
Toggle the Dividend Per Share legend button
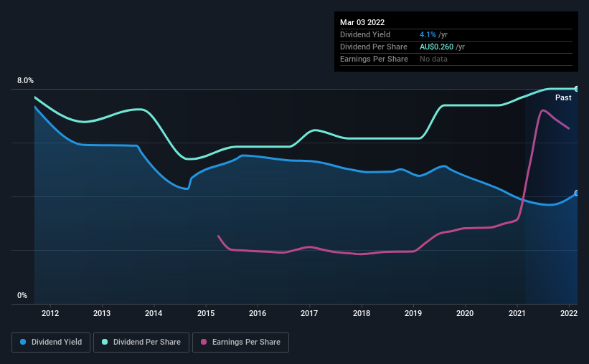tap(141, 343)
